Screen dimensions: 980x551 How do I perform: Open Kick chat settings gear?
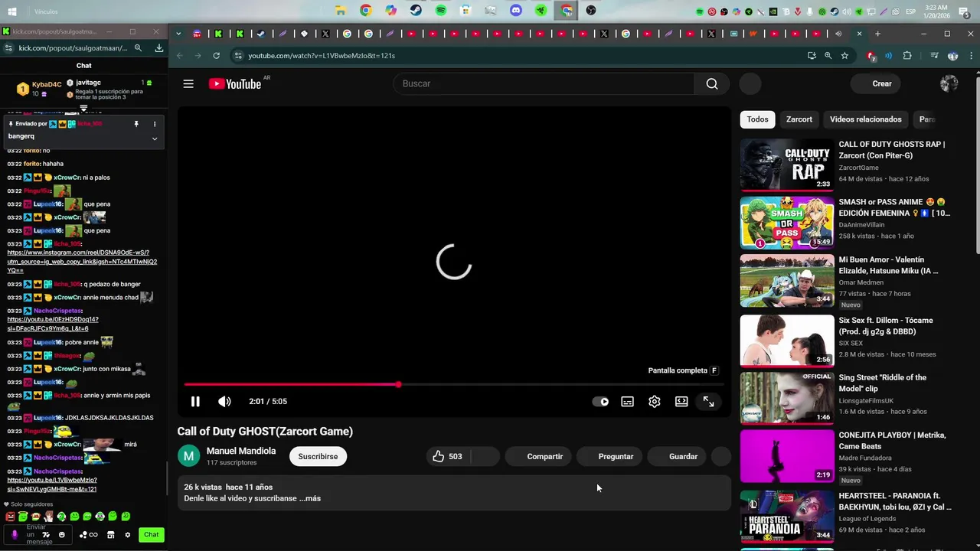point(128,535)
